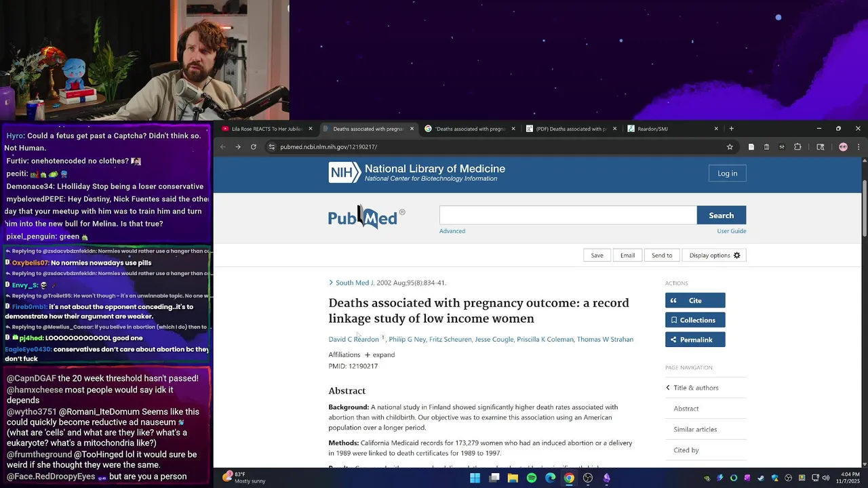The width and height of the screenshot is (868, 488).
Task: Open Chrome's three-dot menu
Action: coord(859,146)
